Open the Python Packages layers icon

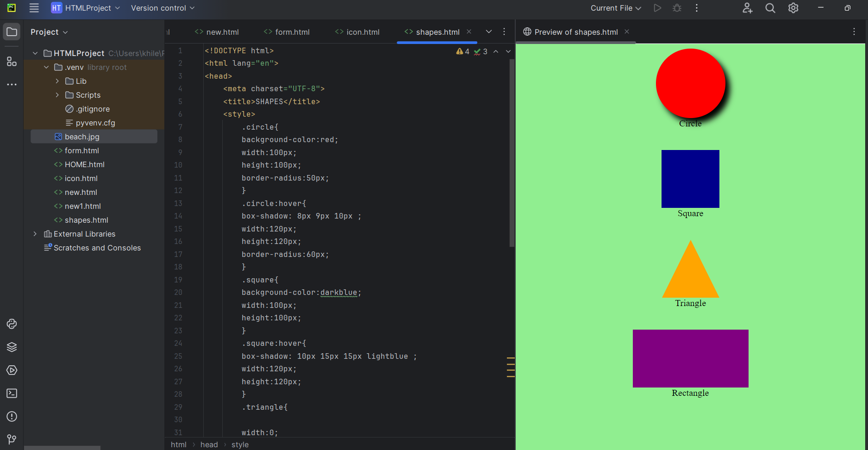(12, 347)
